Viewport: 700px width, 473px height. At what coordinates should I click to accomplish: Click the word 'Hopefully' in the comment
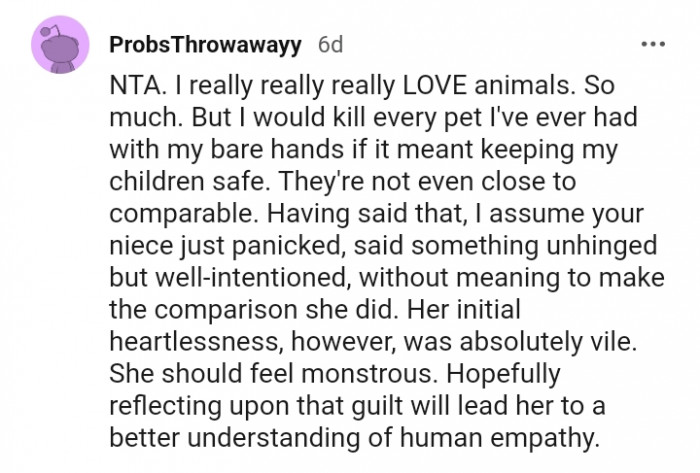504,375
